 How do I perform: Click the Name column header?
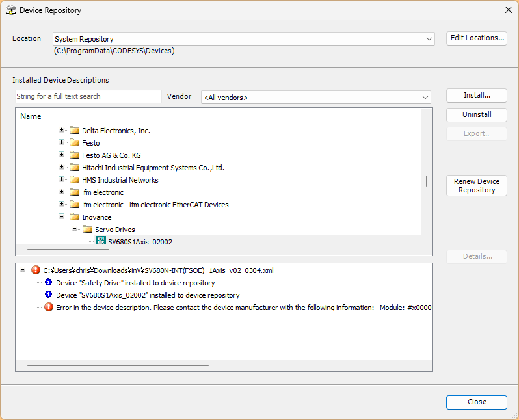(x=31, y=116)
